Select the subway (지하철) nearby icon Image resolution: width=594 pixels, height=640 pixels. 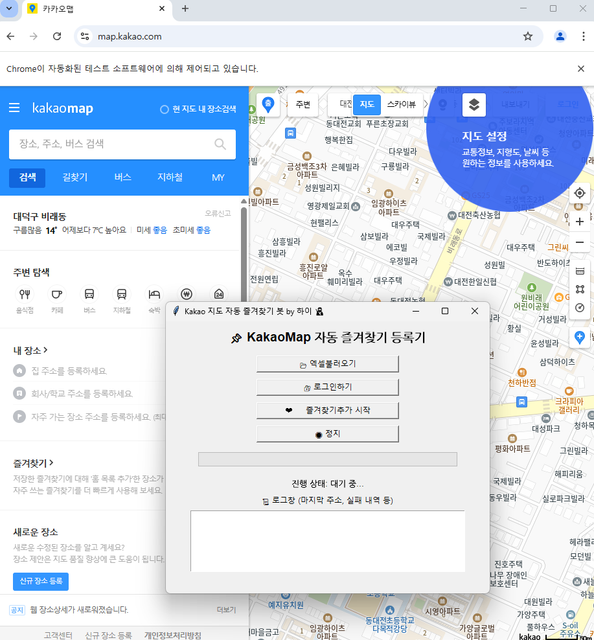122,294
